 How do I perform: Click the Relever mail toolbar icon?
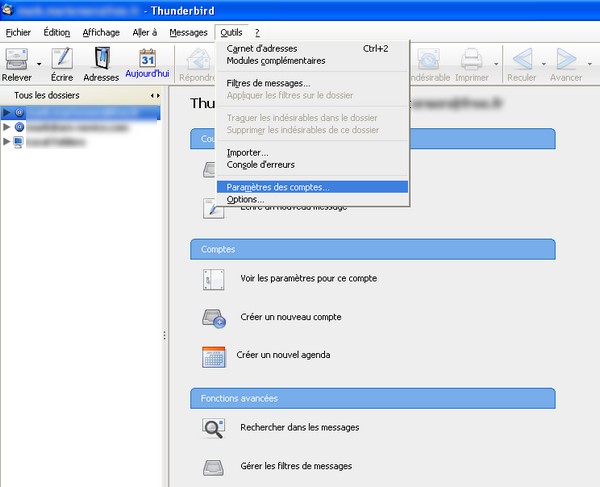point(16,59)
